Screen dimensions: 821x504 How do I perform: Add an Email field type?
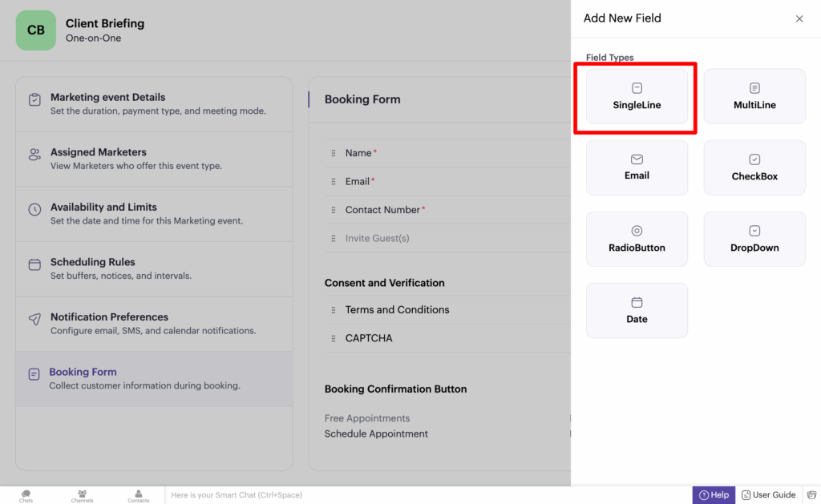[x=637, y=167]
